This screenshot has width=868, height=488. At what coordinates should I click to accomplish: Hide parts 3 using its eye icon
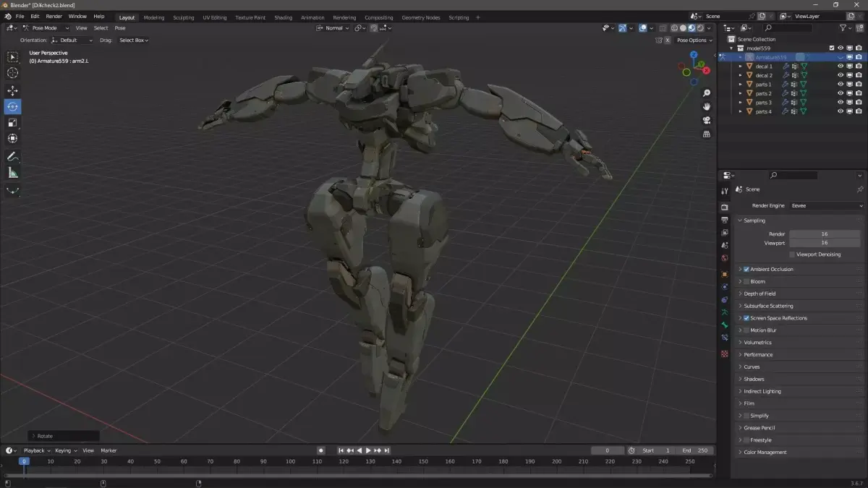click(841, 103)
